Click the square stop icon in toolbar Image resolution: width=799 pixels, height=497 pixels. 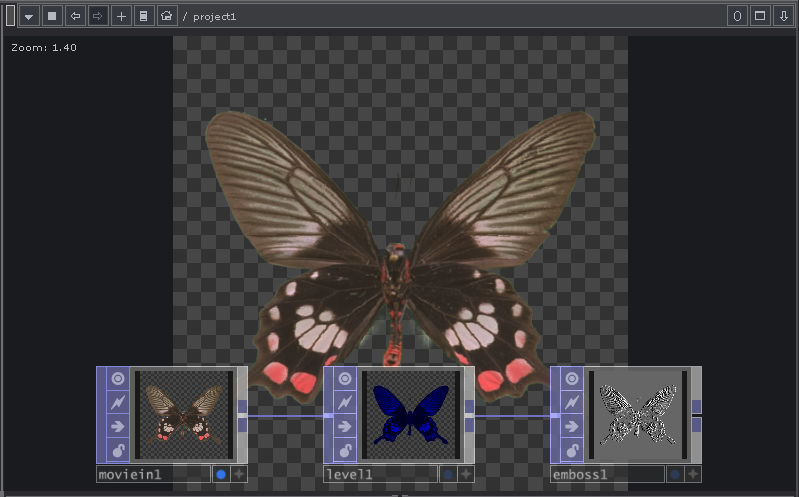coord(51,16)
